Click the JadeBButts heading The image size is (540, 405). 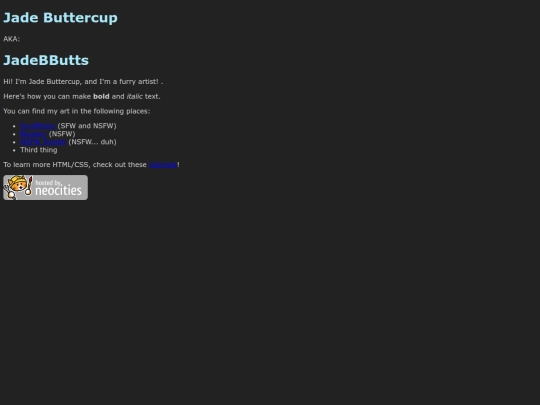pos(46,60)
